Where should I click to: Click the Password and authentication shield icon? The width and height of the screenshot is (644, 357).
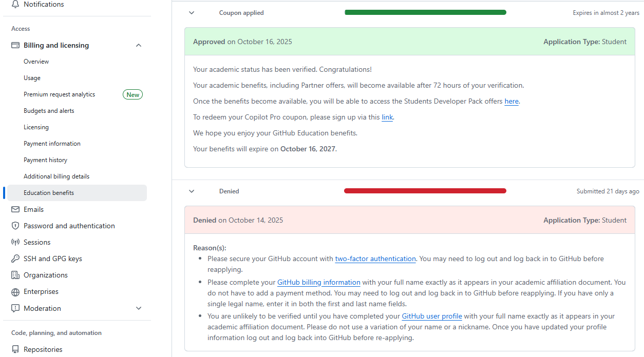15,226
